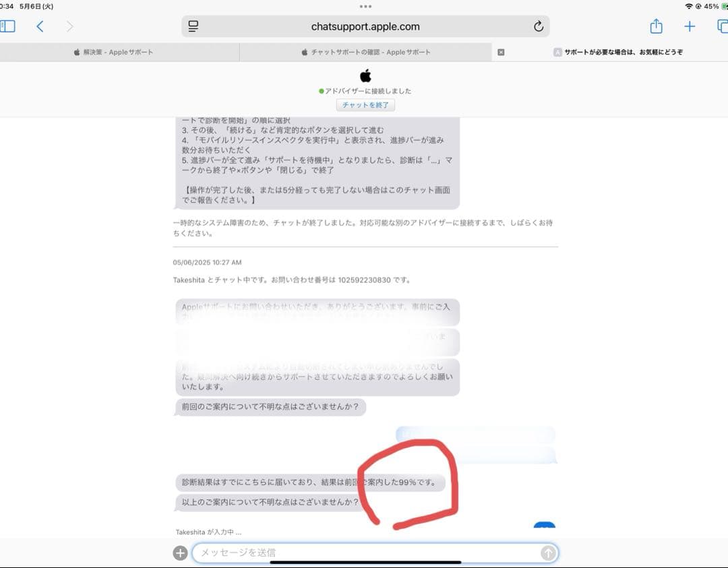This screenshot has height=568, width=728.
Task: Tap the step 4 モバイルリソースインスペクタ instruction text
Action: point(313,145)
